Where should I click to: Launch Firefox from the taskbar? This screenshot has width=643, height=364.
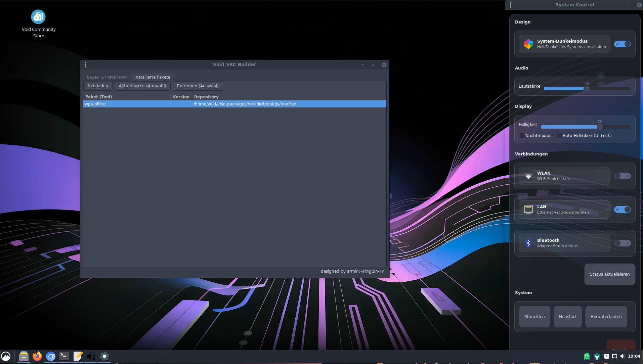click(37, 356)
